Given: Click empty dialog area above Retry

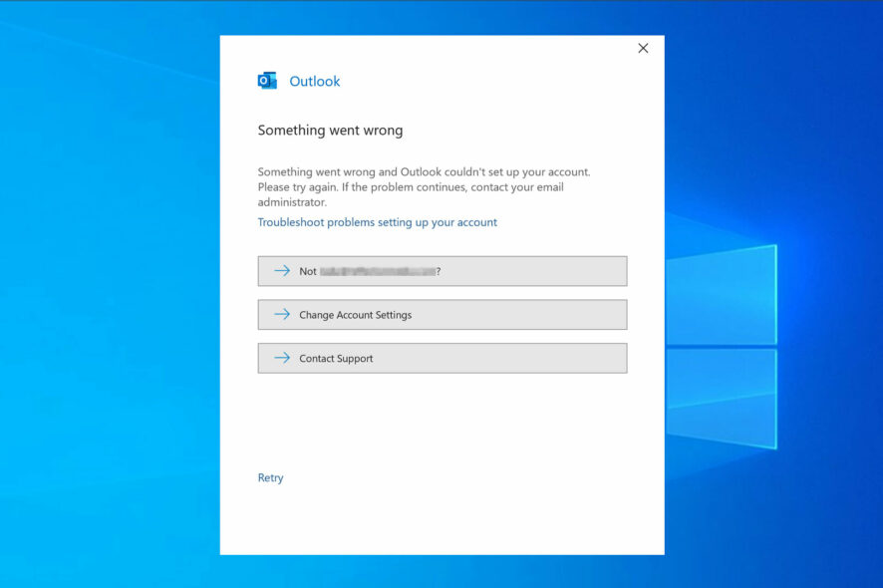Looking at the screenshot, I should pyautogui.click(x=442, y=423).
